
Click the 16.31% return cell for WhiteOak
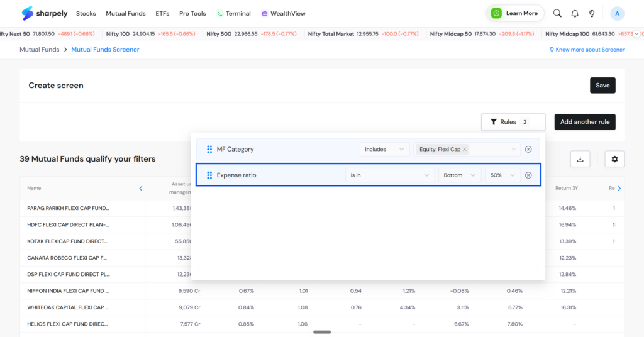(568, 307)
